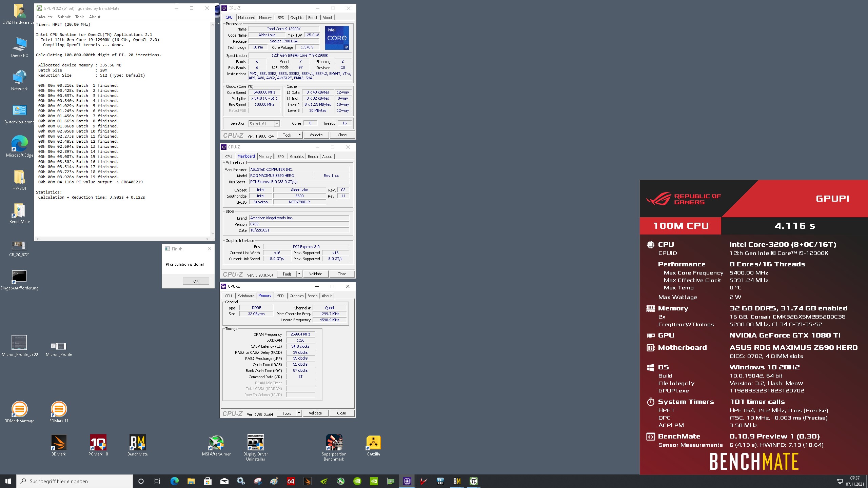Click Tools button in top CPU-Z window
The width and height of the screenshot is (868, 488).
[287, 135]
